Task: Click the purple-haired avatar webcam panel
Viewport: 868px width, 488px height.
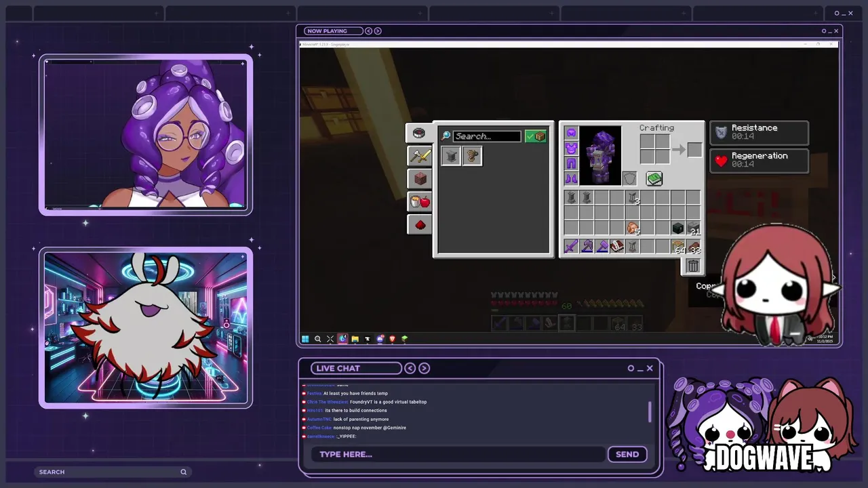Action: pos(146,135)
